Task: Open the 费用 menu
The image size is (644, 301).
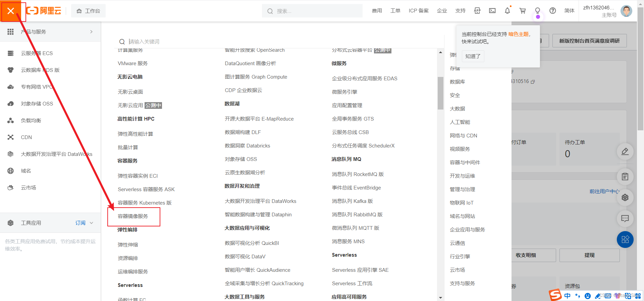Action: pos(377,11)
